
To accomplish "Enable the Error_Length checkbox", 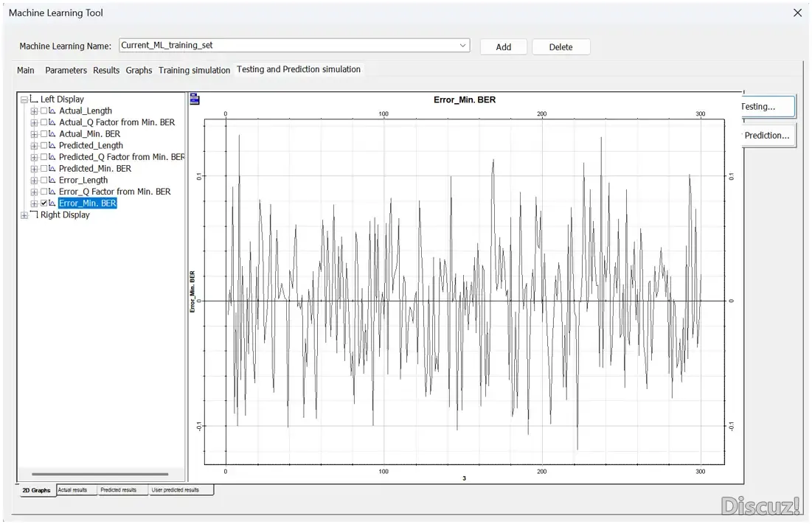I will [x=44, y=180].
